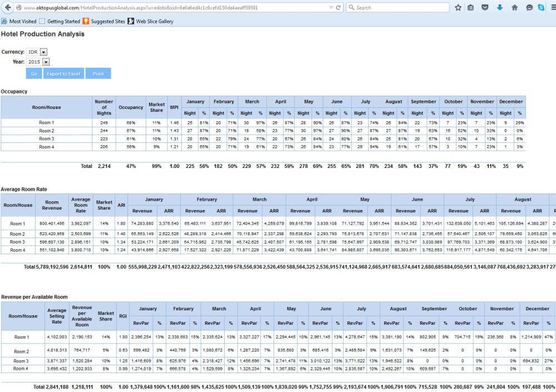This screenshot has height=392, width=556.
Task: Open the Currency dropdown showing IDR
Action: [36, 52]
